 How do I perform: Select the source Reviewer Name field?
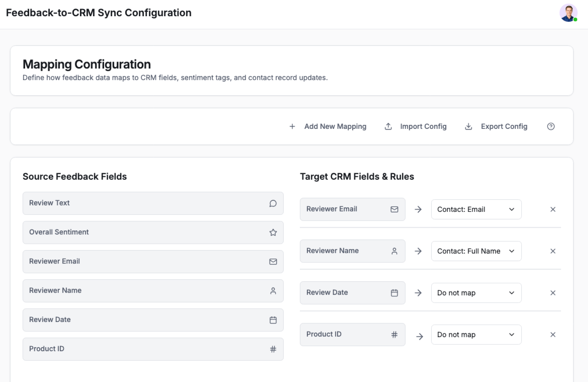[x=153, y=291]
